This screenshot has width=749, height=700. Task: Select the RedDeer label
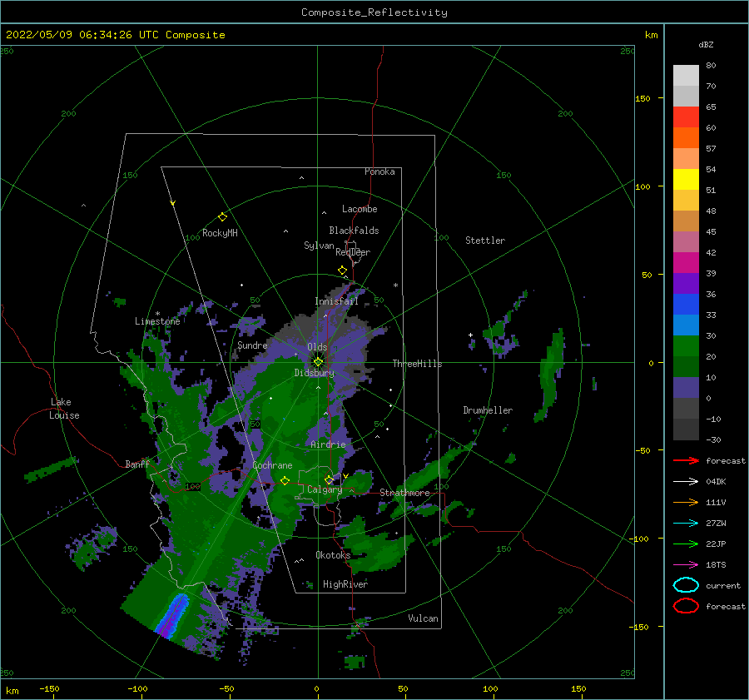tap(353, 252)
